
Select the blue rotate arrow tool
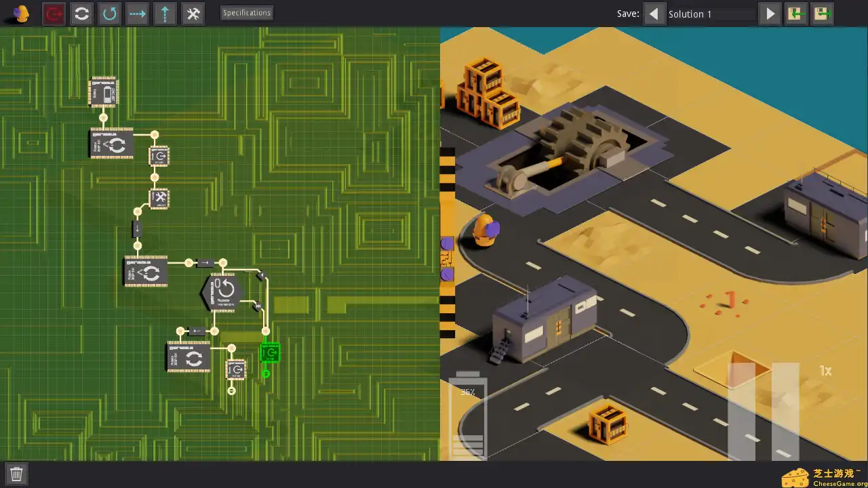110,14
